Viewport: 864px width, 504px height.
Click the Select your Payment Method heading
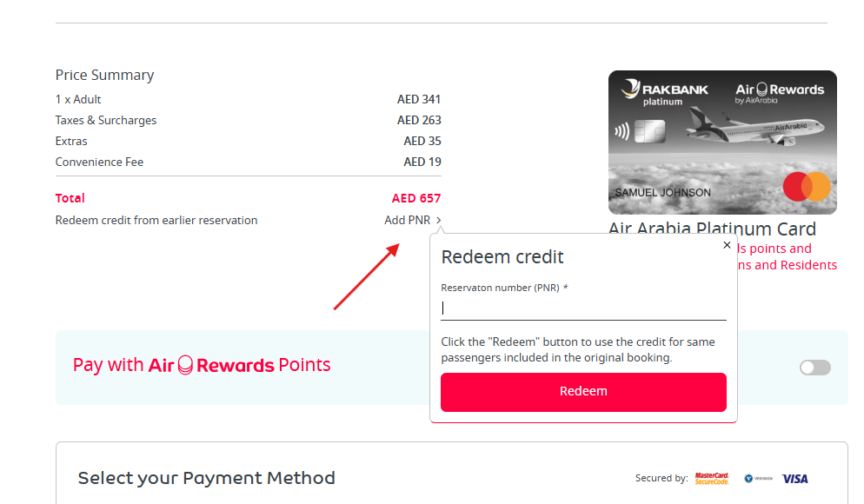(206, 478)
